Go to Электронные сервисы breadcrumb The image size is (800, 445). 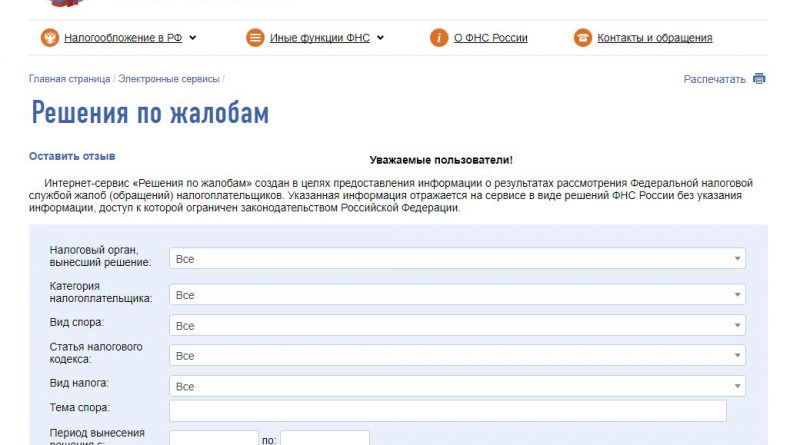(169, 79)
